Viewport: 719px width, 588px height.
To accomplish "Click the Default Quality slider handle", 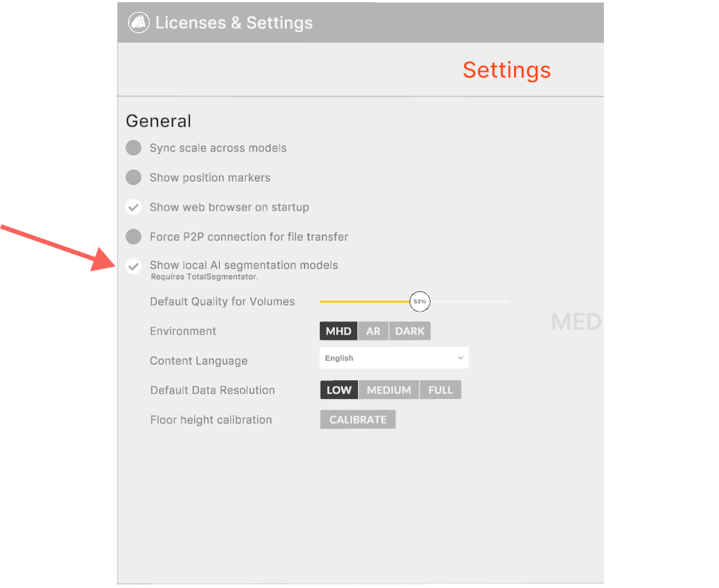I will (419, 302).
